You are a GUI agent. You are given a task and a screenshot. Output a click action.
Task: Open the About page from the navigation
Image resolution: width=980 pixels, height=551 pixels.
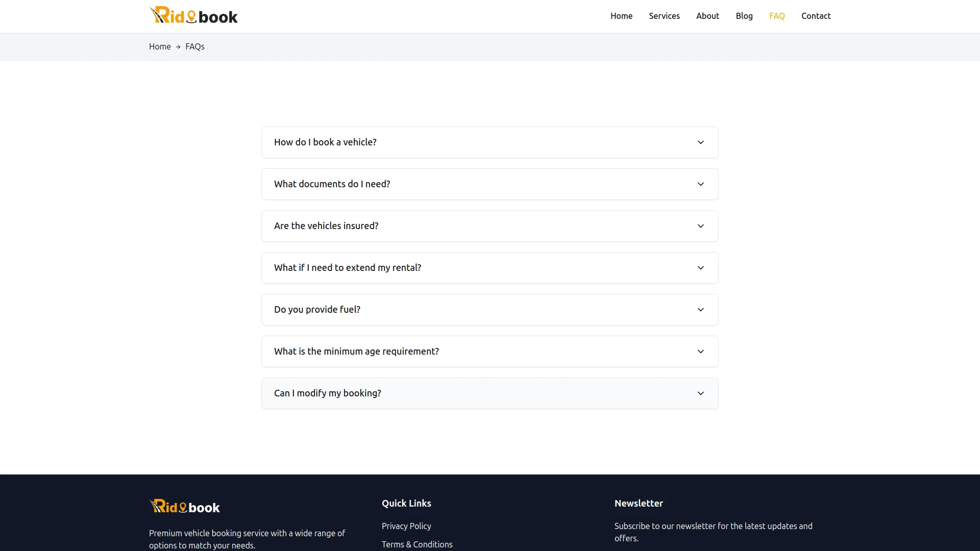coord(707,16)
